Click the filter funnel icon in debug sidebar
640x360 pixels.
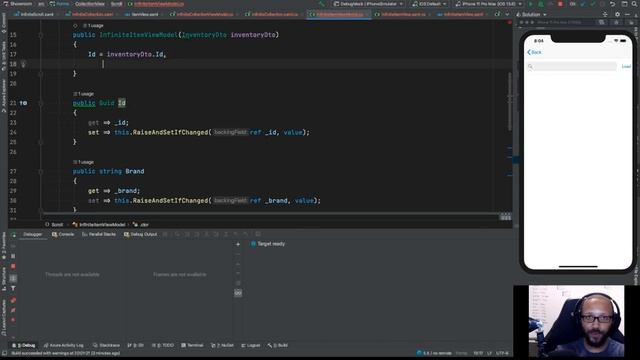click(x=13, y=289)
